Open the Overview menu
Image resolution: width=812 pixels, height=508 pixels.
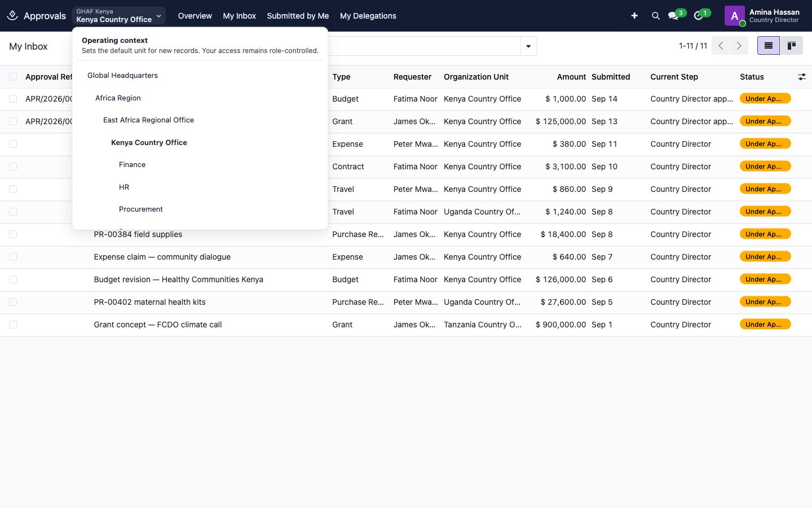(x=195, y=16)
